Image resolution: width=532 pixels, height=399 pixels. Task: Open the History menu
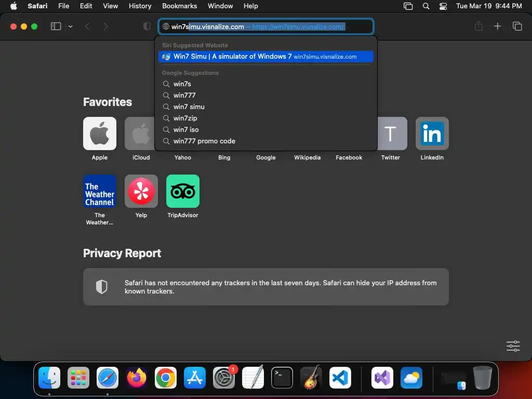[140, 6]
